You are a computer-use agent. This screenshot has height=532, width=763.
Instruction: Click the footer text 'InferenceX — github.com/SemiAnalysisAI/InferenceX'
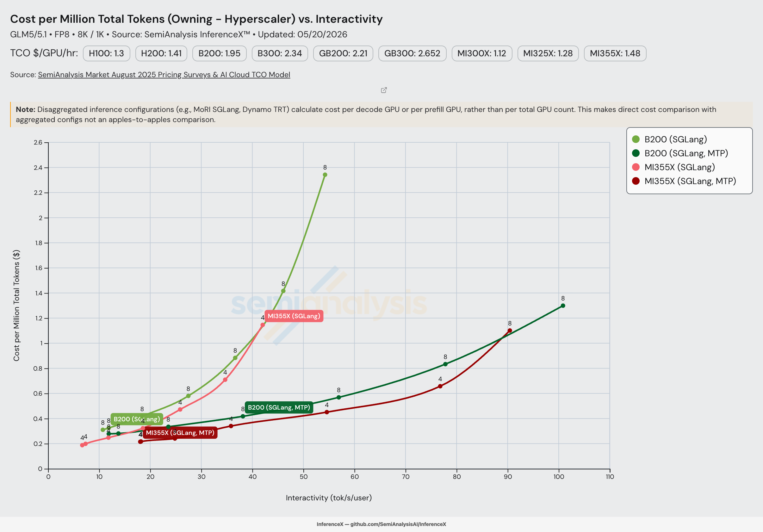coord(381,524)
